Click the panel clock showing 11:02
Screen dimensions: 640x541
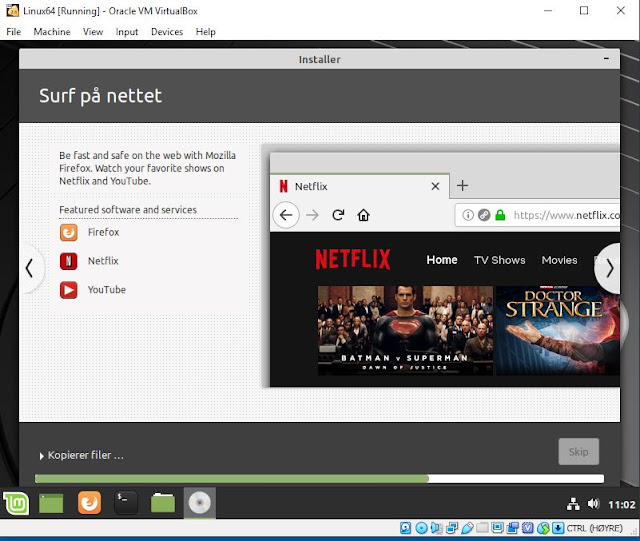tap(622, 505)
